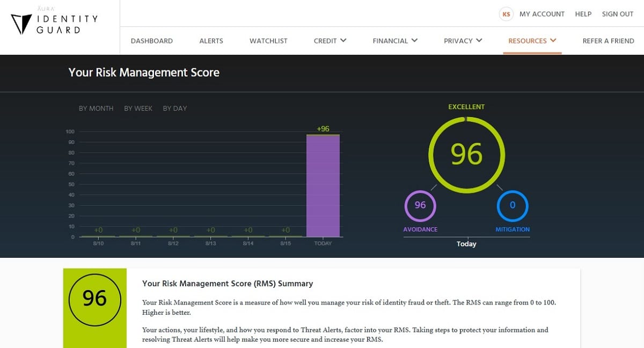Click the MITIGATION label
This screenshot has width=644, height=348.
[513, 229]
